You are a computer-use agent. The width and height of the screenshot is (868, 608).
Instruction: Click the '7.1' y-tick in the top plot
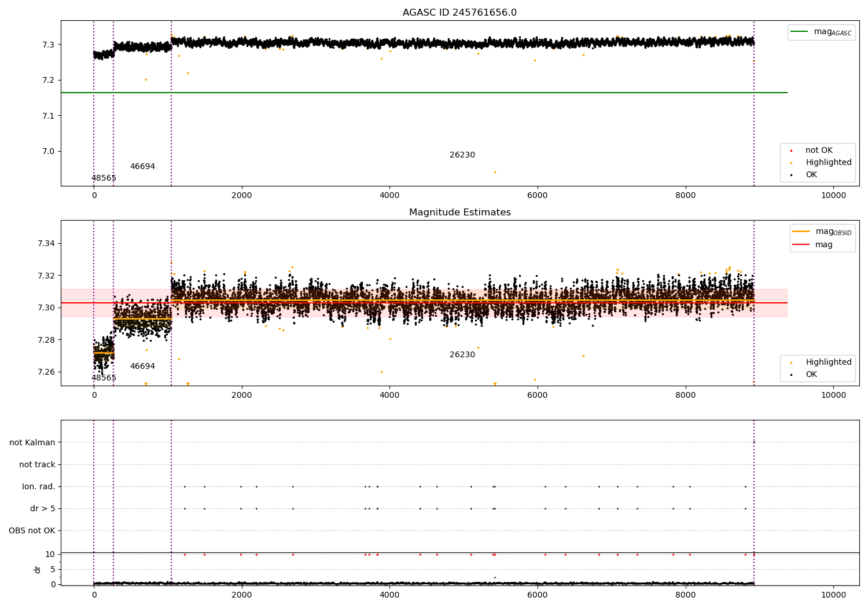(49, 116)
